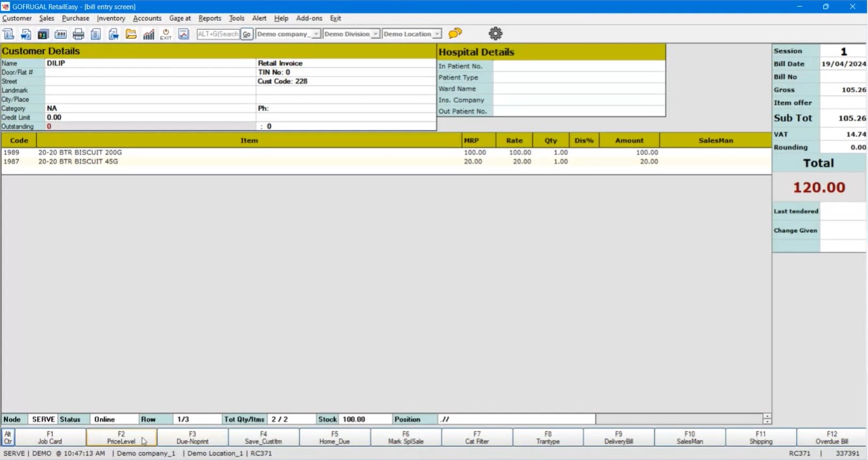This screenshot has height=460, width=868.
Task: Click the F10 SalesMan button
Action: point(689,437)
